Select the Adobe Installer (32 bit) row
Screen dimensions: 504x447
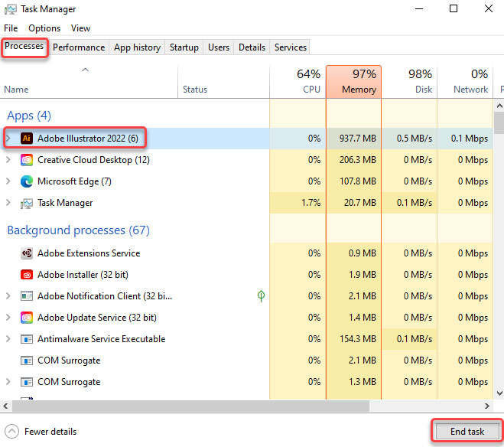[x=247, y=275]
